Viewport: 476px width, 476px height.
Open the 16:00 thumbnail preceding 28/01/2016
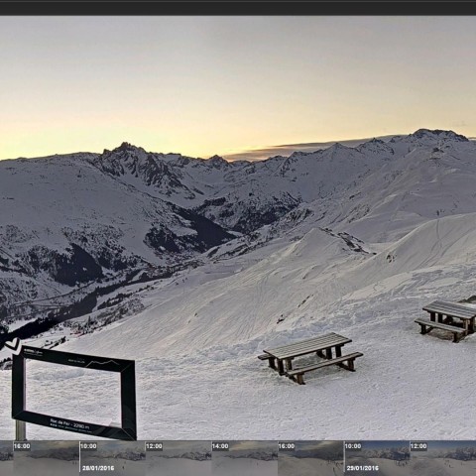click(47, 458)
